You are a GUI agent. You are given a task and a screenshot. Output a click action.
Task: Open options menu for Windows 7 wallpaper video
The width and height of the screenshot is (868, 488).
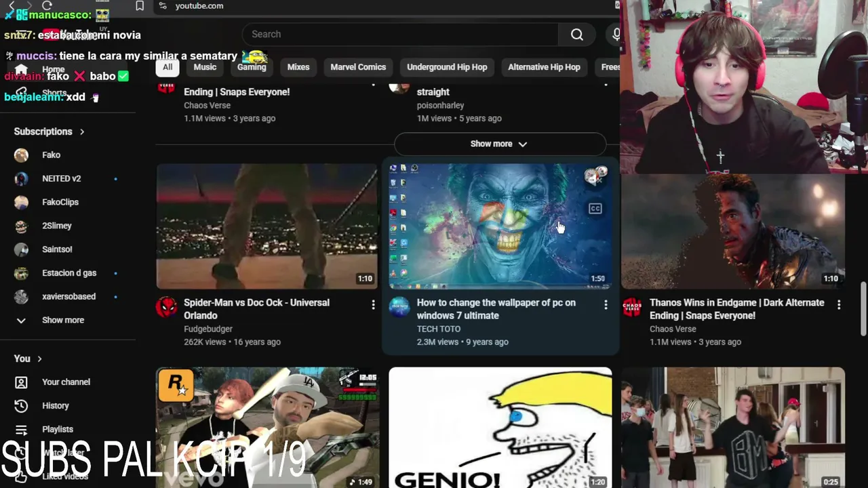[606, 305]
